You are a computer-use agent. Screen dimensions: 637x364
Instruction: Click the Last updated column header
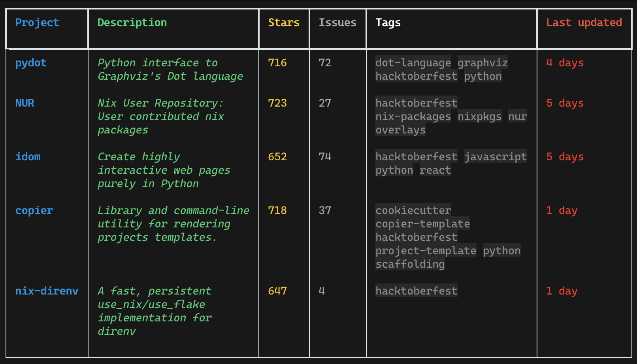[x=584, y=23]
